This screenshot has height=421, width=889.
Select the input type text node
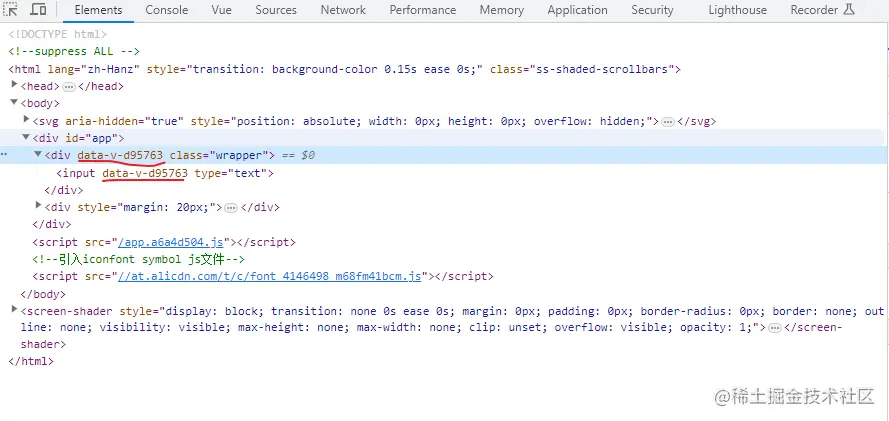pos(165,173)
